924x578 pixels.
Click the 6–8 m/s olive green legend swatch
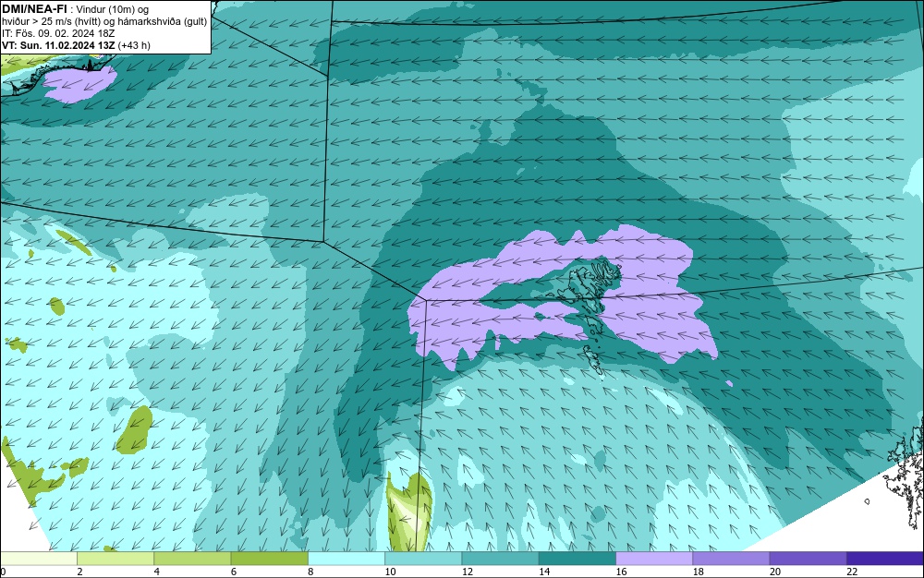269,558
